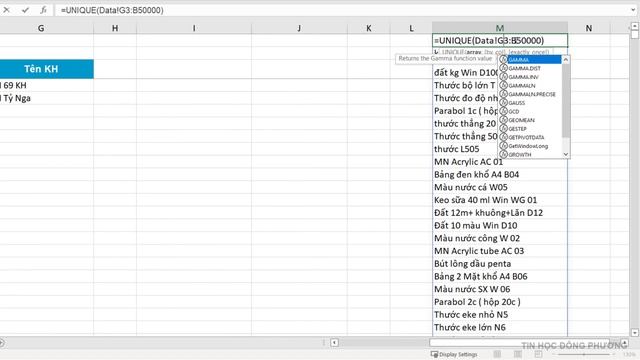
Task: Expand the formula bar with its arrow
Action: [633, 10]
